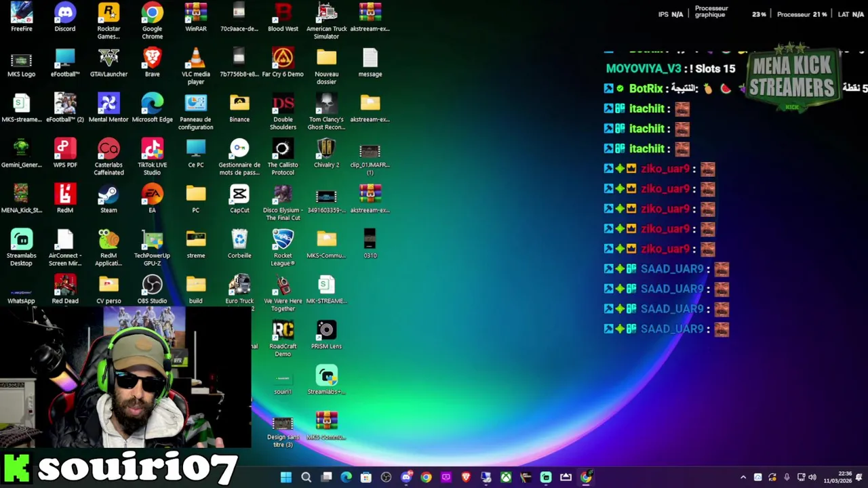Select Disco Elysium The Final Cut icon

click(283, 202)
